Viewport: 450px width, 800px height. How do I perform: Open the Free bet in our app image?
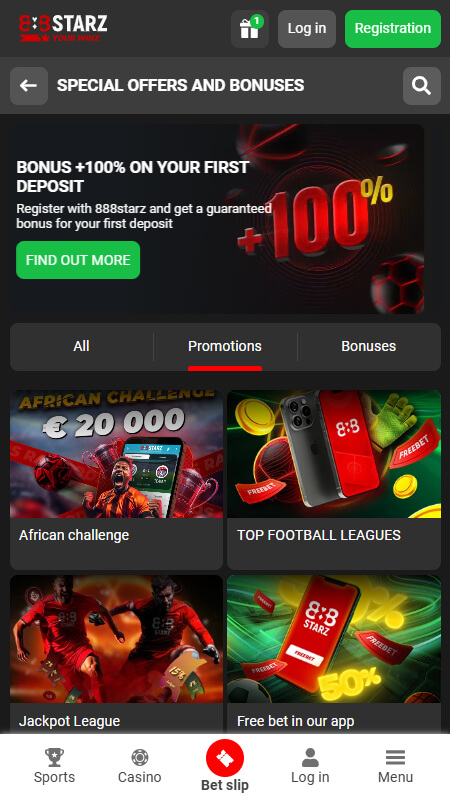(x=334, y=639)
